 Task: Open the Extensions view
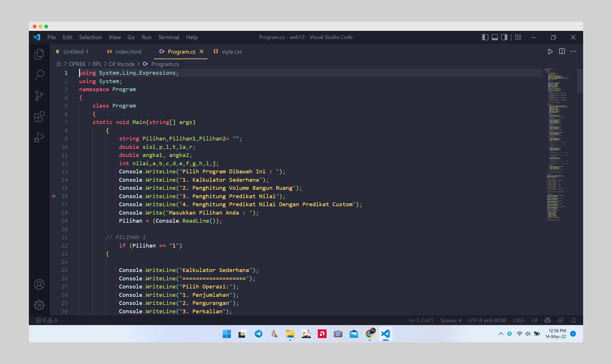point(39,117)
